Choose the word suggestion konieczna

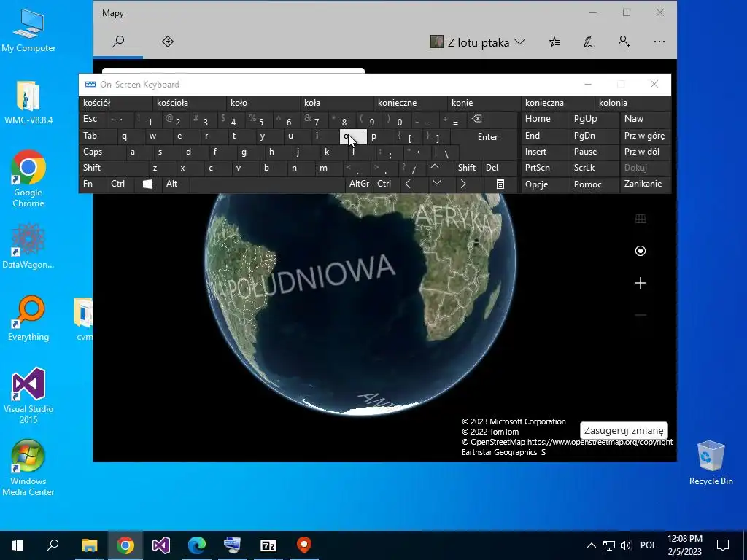pos(558,103)
